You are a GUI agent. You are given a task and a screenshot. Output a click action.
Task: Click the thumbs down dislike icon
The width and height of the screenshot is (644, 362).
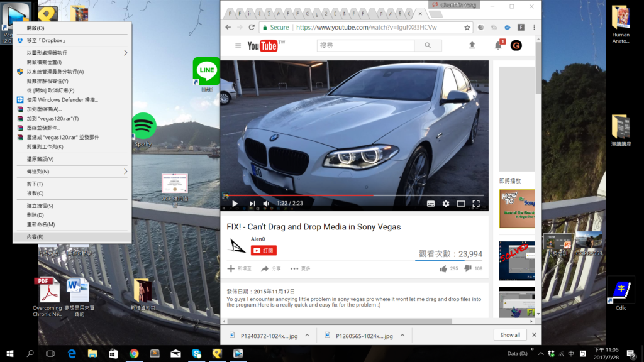pos(467,268)
